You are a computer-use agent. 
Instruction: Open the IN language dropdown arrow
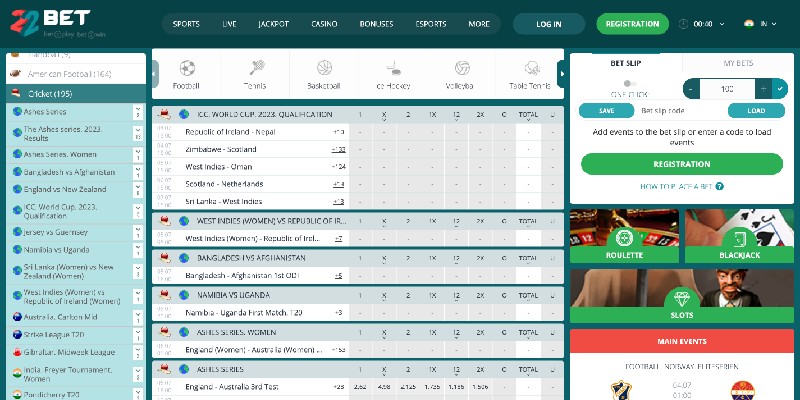(x=774, y=24)
